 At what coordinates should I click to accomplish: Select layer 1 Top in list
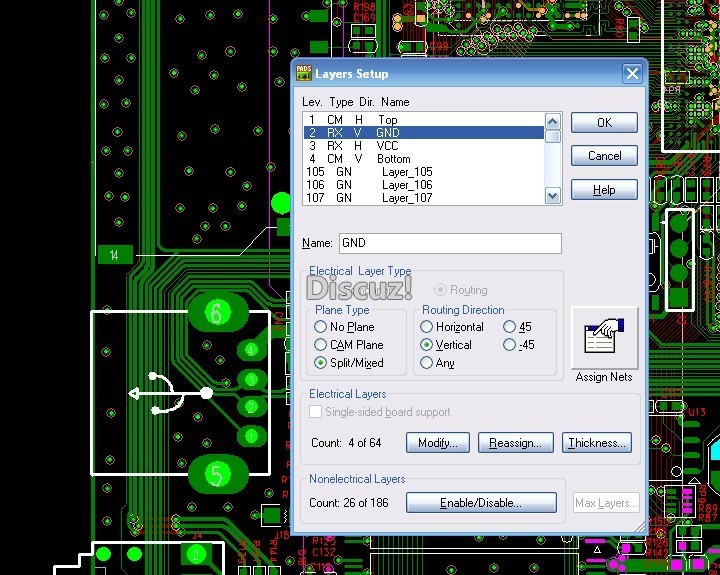tap(424, 120)
